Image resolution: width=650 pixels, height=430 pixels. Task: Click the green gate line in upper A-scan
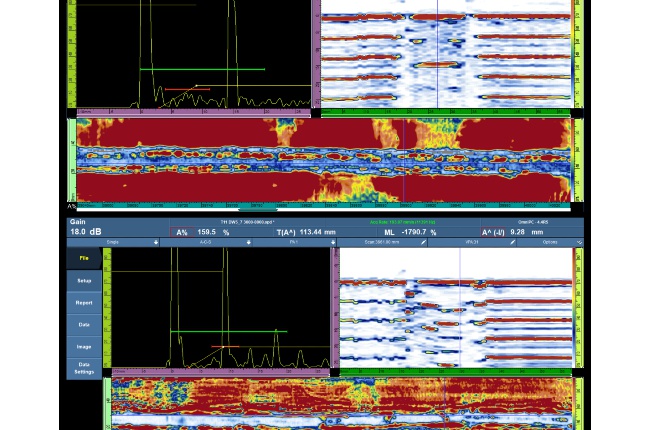tap(200, 69)
